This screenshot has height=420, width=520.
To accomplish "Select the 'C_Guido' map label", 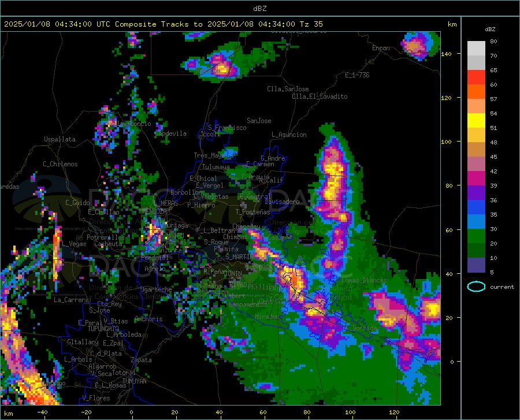I will point(77,203).
